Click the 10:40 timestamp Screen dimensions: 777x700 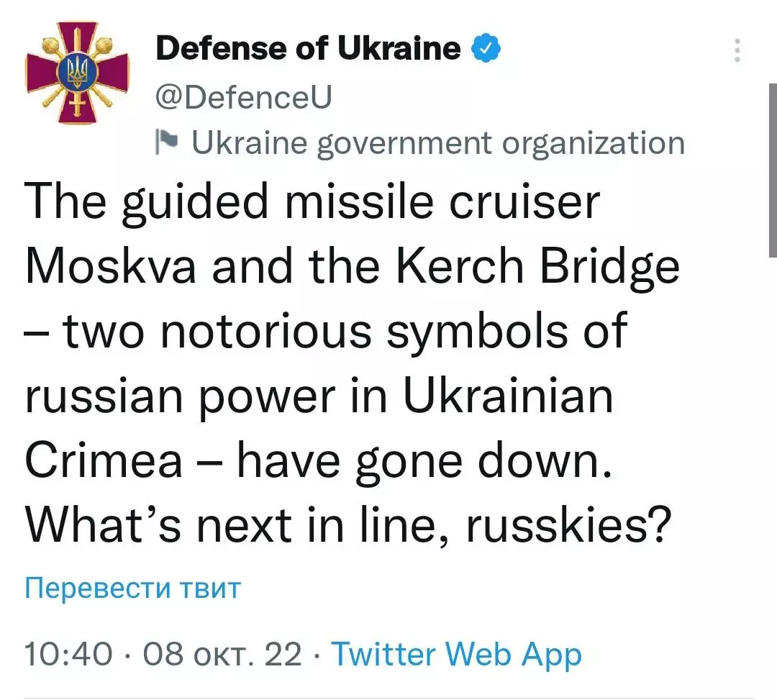[x=68, y=654]
